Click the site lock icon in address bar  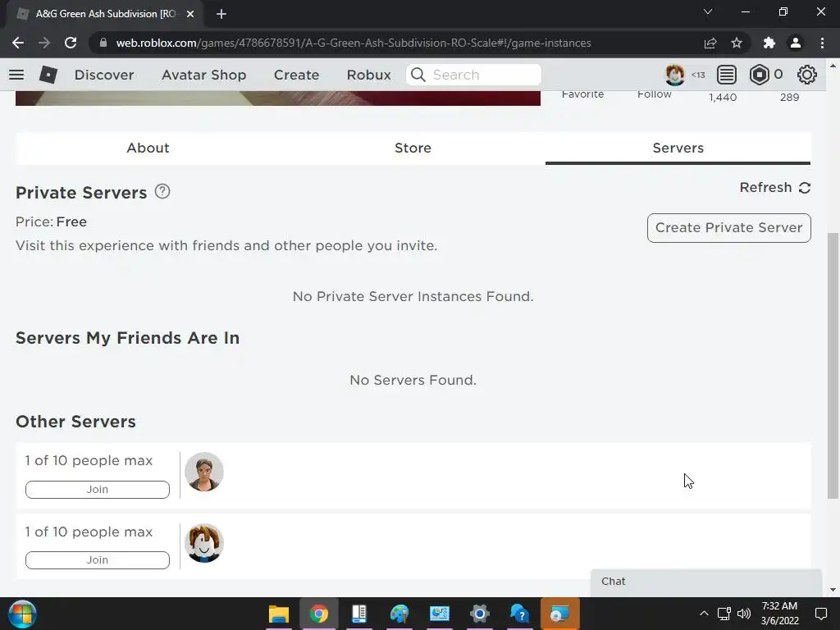[x=103, y=43]
